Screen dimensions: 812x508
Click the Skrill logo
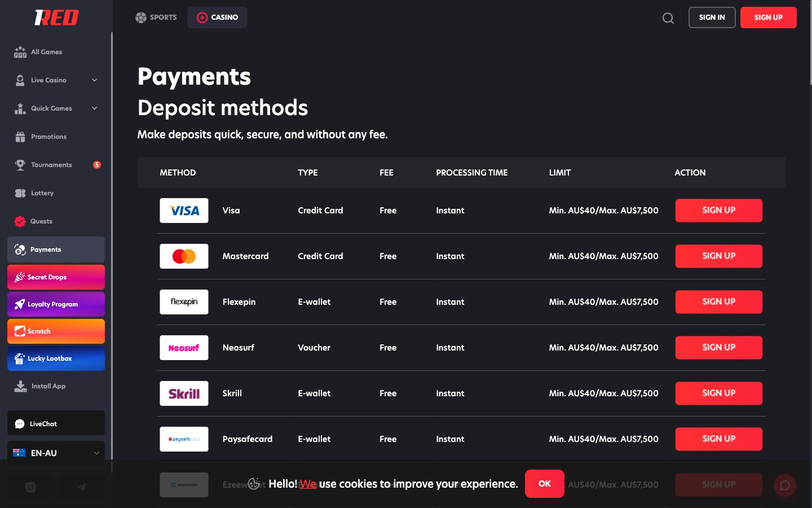(184, 393)
